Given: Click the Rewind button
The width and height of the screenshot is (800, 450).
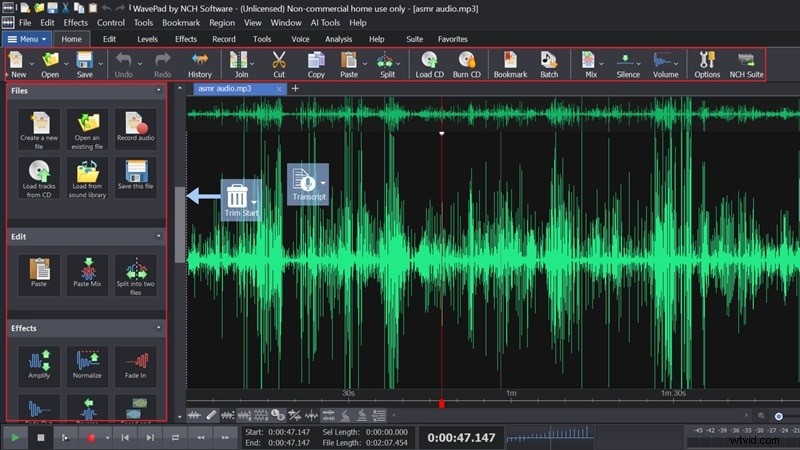Looking at the screenshot, I should [x=201, y=438].
